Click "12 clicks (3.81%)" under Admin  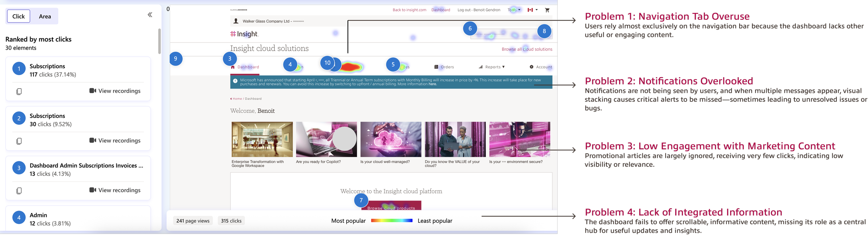50,223
